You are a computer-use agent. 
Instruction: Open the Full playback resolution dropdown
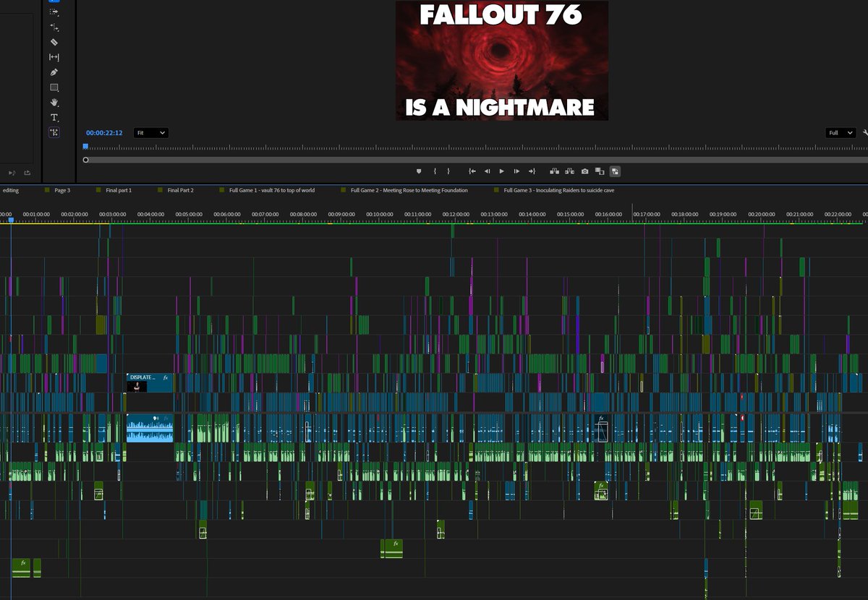click(x=841, y=133)
